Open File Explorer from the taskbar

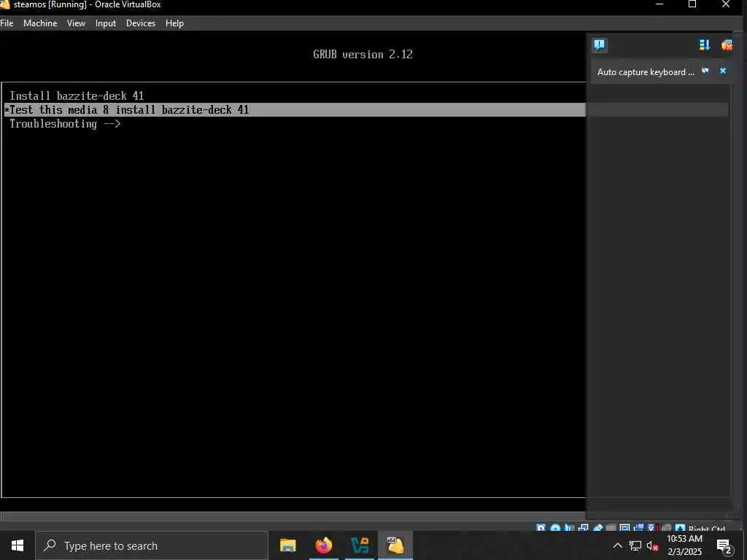pos(287,545)
